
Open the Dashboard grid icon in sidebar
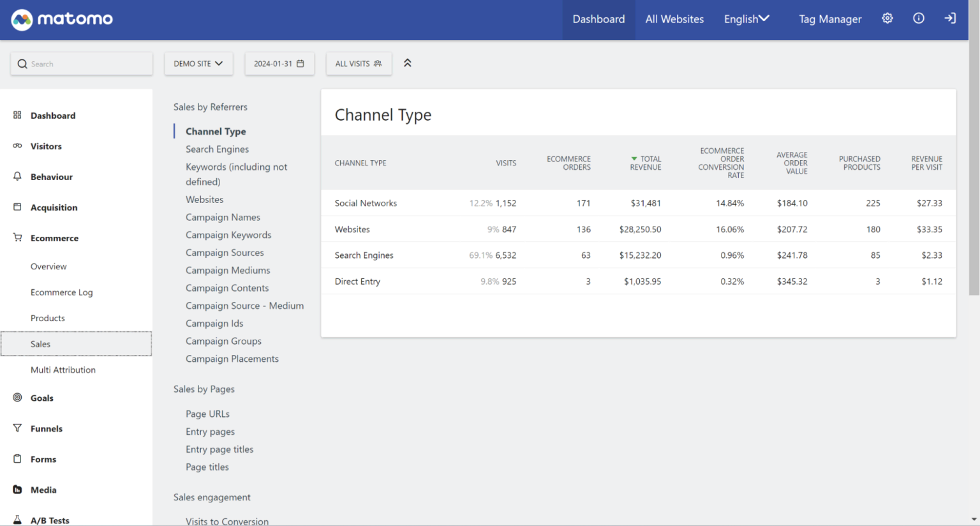click(16, 115)
